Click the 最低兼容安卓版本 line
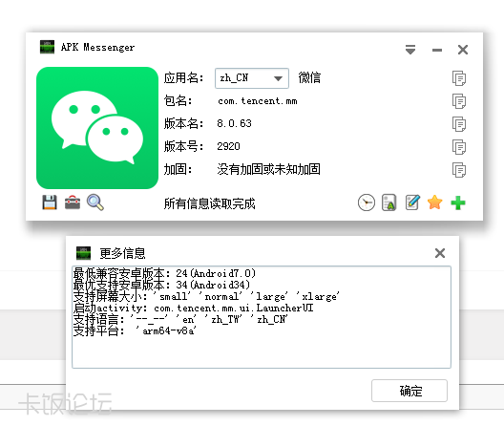This screenshot has height=426, width=504. 164,274
